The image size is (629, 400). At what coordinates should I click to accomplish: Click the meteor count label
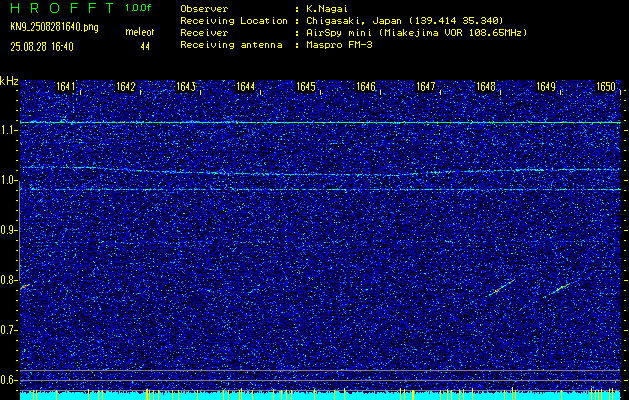point(139,32)
